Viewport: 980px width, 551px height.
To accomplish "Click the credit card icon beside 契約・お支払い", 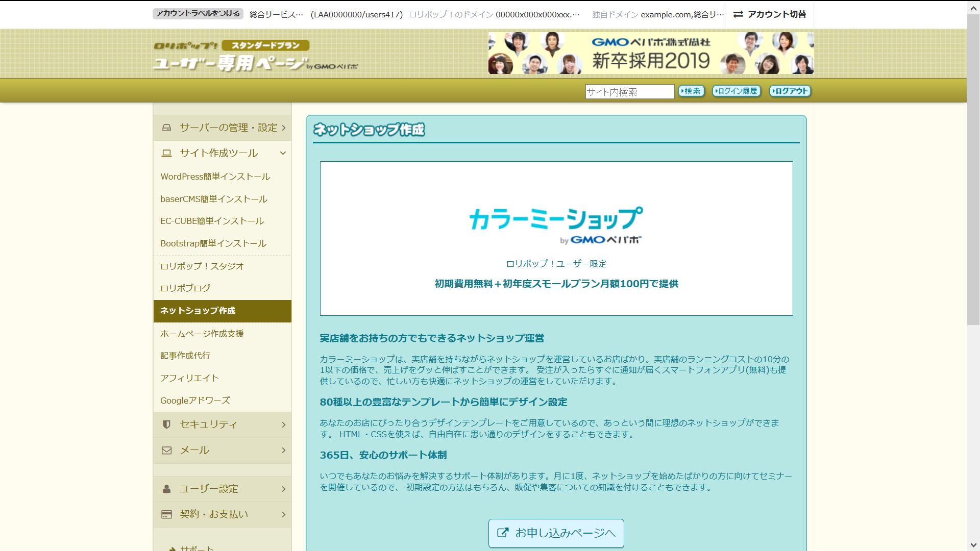I will click(x=166, y=514).
